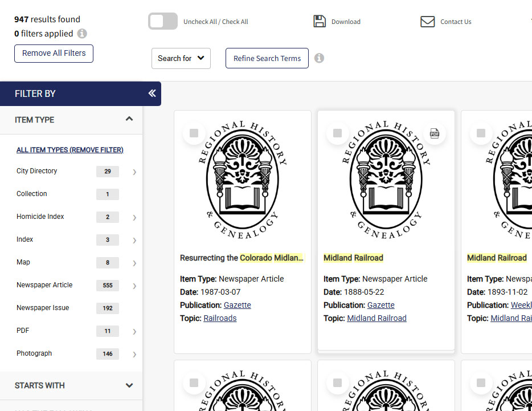Collapse the FILTER BY sidebar with the double-chevron

coord(152,93)
